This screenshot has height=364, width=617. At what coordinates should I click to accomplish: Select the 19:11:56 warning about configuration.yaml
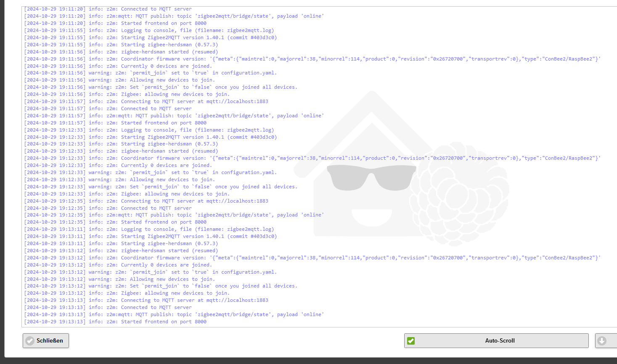(x=151, y=73)
